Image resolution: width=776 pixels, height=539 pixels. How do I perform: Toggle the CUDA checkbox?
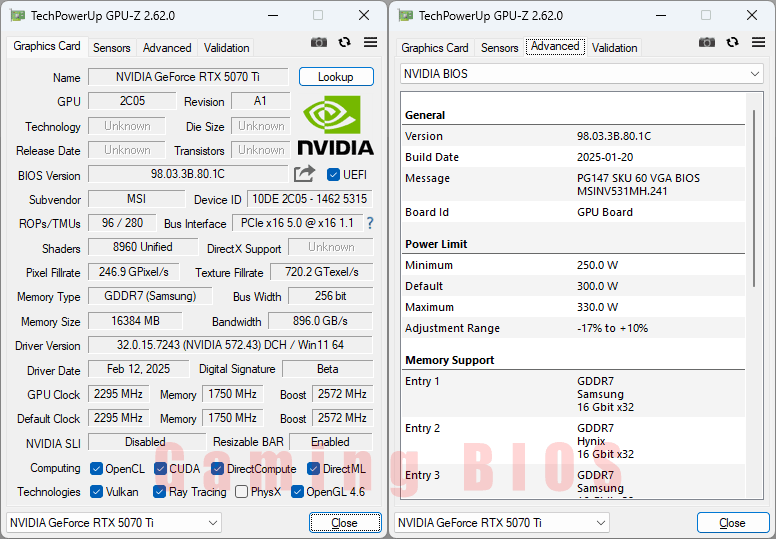pos(160,468)
